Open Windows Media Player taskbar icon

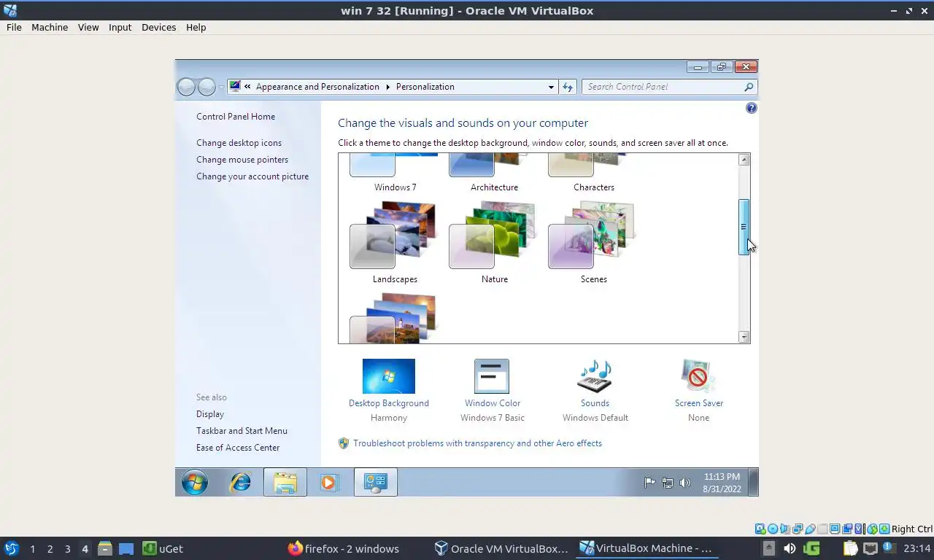point(329,482)
